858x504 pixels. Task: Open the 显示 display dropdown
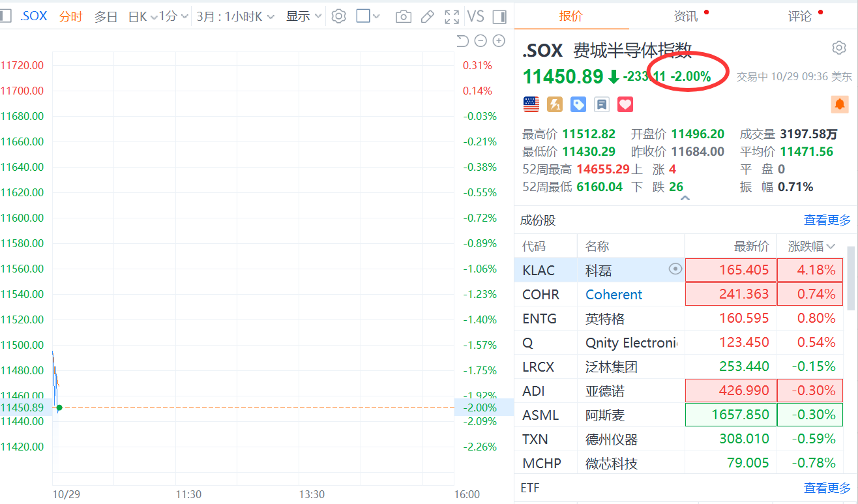pos(304,16)
